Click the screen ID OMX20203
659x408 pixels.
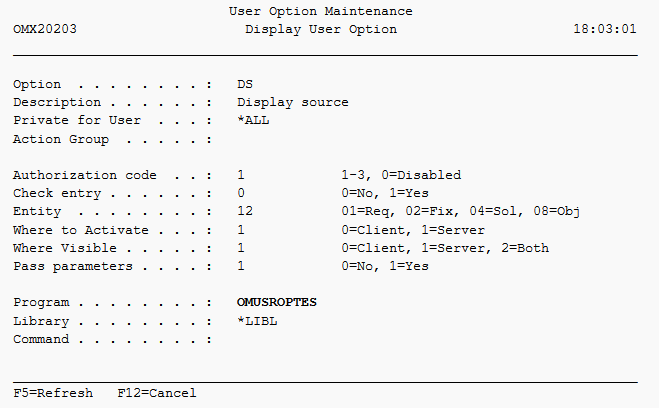point(44,30)
